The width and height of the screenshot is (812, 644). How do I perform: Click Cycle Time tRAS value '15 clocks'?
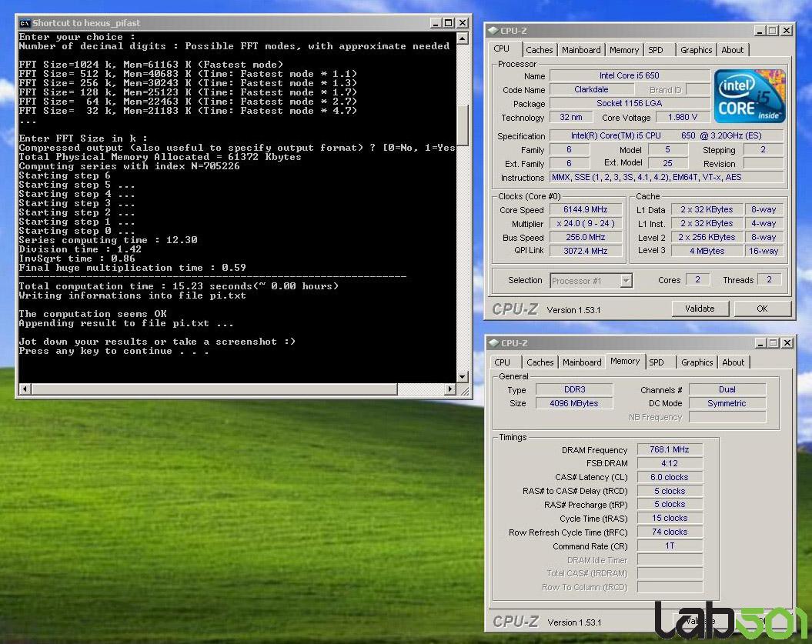point(670,519)
